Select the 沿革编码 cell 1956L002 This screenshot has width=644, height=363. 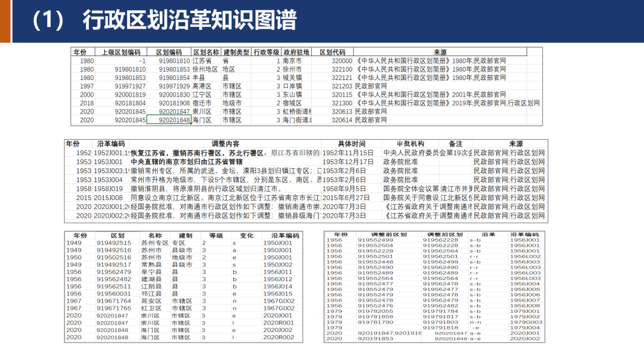(x=525, y=257)
